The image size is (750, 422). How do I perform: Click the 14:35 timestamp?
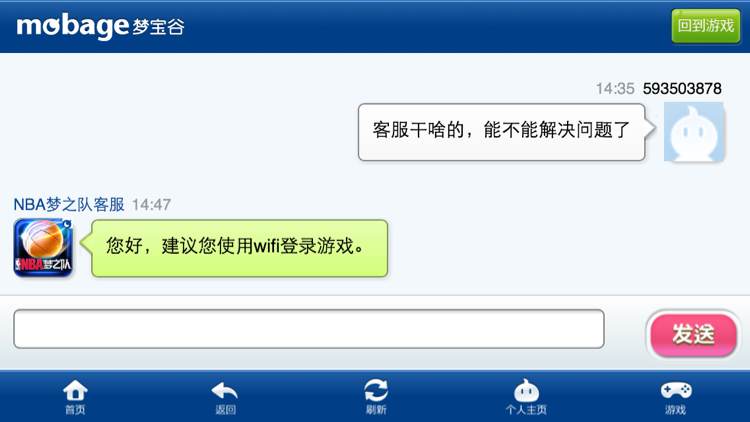click(x=615, y=89)
